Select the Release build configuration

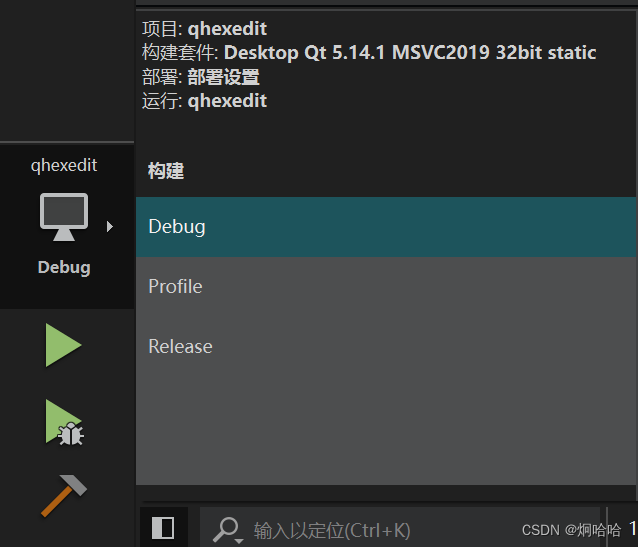[x=386, y=346]
